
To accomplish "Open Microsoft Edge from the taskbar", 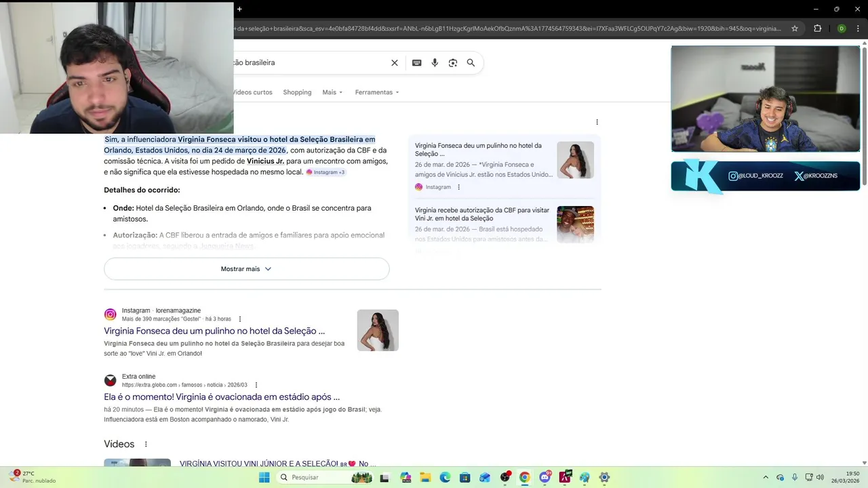I will click(x=445, y=477).
